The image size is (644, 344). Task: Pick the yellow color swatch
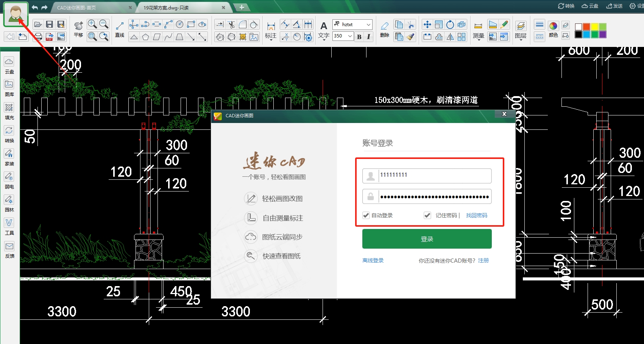[594, 26]
